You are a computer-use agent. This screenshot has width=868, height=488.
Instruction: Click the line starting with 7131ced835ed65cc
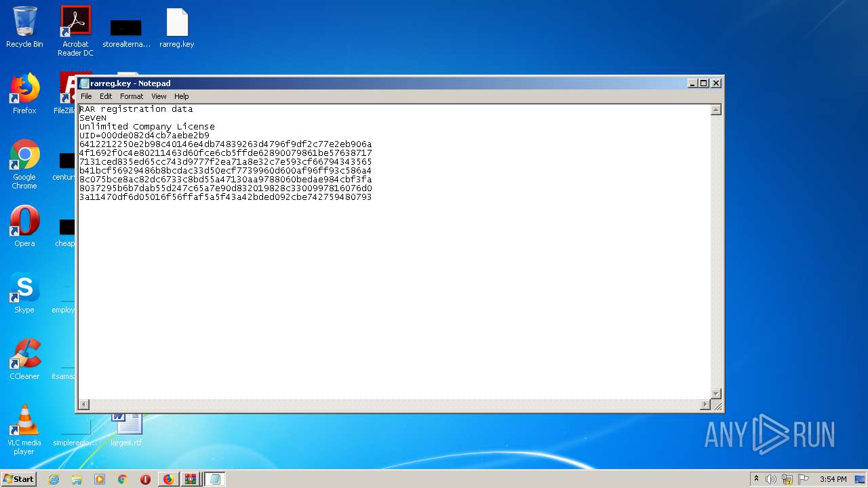[x=225, y=161]
